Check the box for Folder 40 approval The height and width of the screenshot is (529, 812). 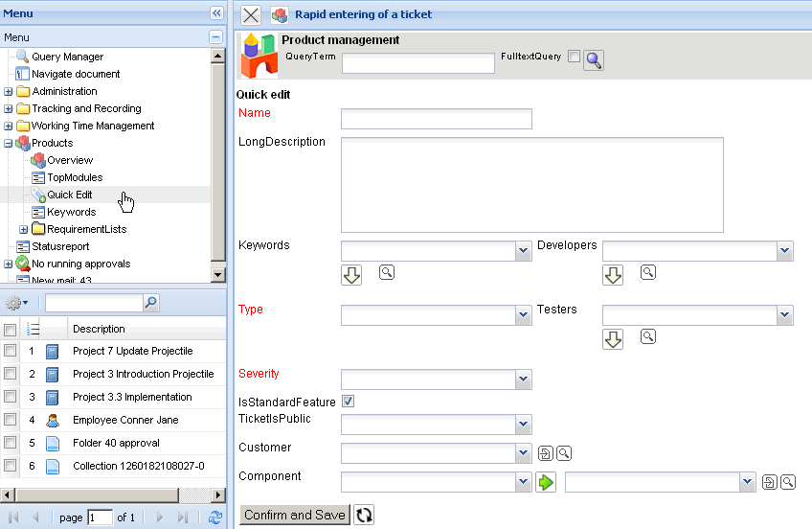coord(10,443)
